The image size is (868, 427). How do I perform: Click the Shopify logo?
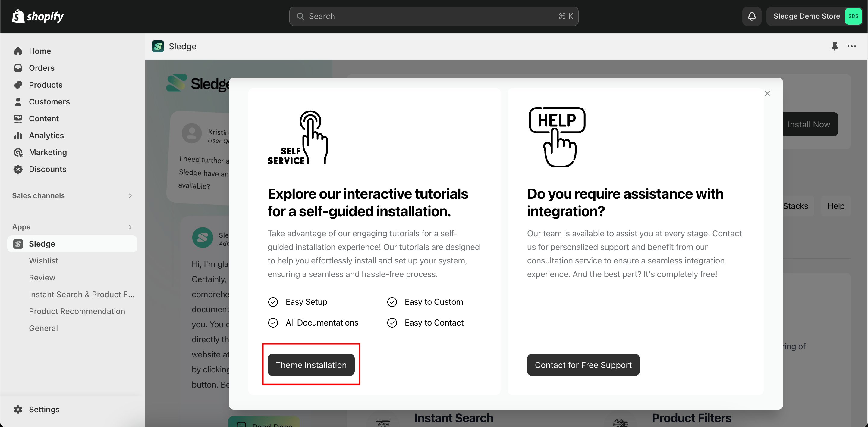pyautogui.click(x=38, y=16)
